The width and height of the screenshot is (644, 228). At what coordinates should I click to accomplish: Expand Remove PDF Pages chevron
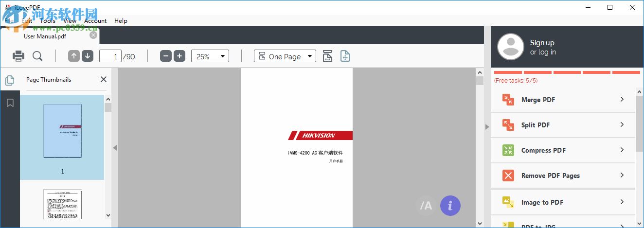pyautogui.click(x=622, y=175)
